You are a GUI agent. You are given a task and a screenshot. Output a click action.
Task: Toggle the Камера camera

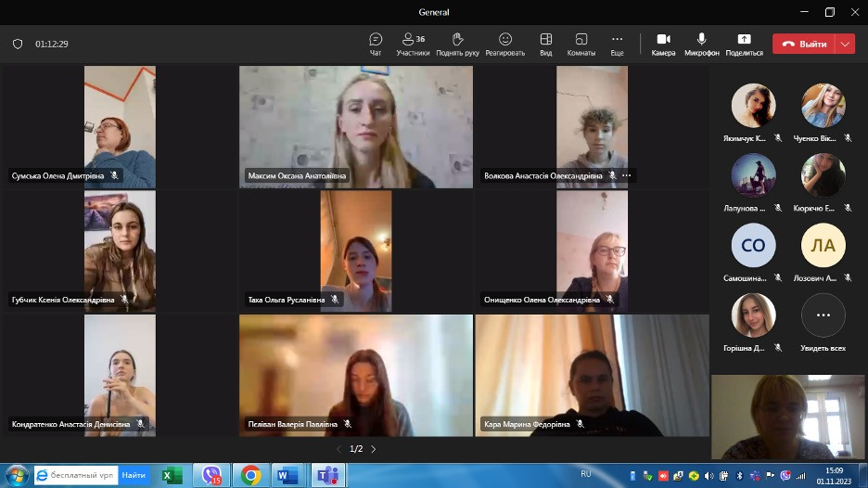tap(663, 44)
